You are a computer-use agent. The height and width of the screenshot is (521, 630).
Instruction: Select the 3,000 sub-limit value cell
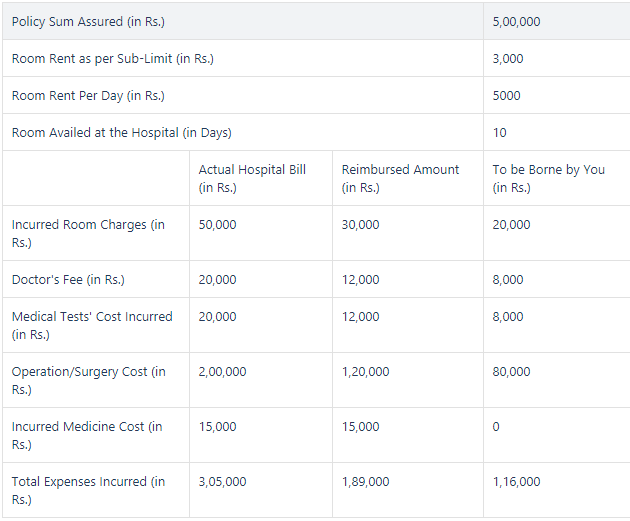508,59
